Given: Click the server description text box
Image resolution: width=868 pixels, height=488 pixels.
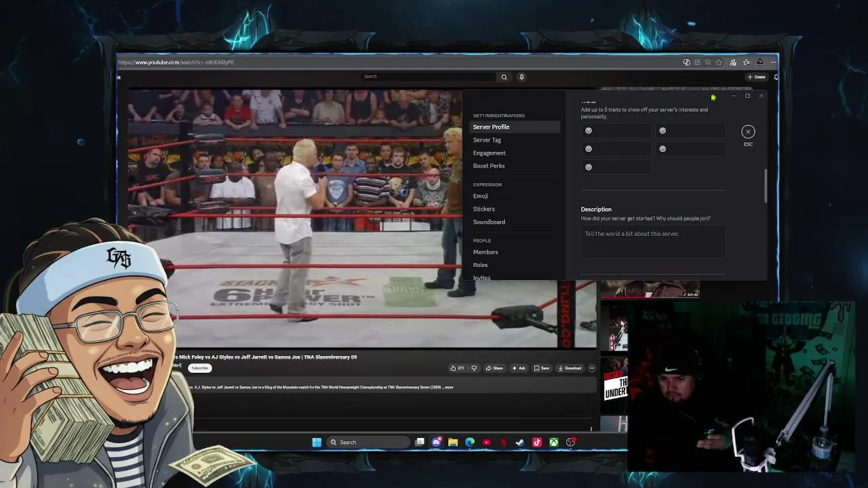Looking at the screenshot, I should point(653,242).
